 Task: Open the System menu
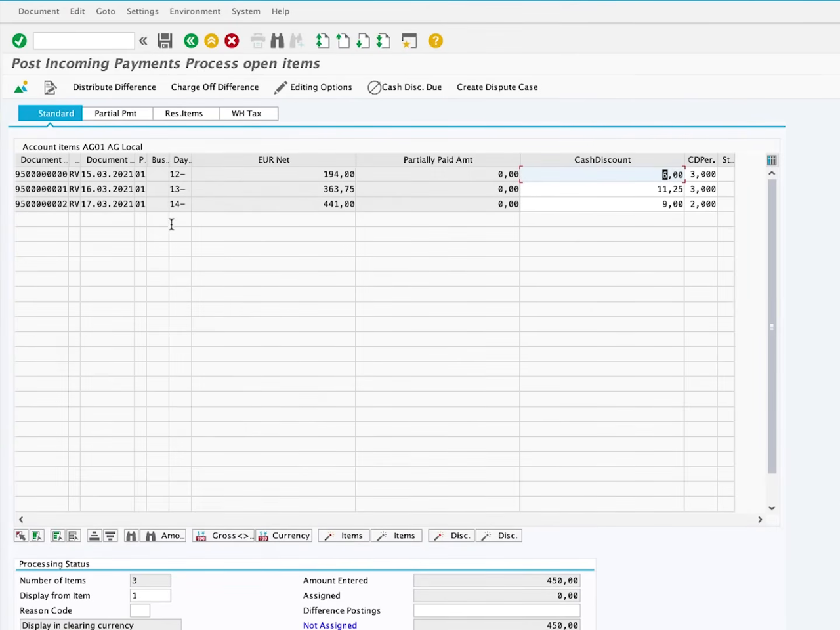pyautogui.click(x=245, y=11)
